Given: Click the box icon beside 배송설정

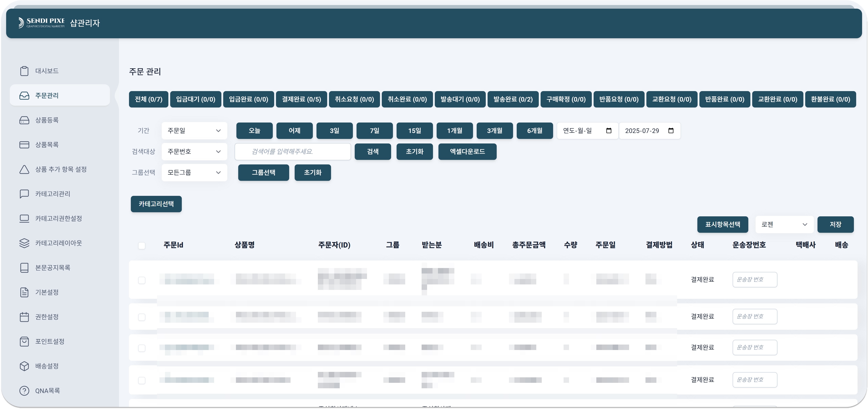Looking at the screenshot, I should tap(24, 366).
